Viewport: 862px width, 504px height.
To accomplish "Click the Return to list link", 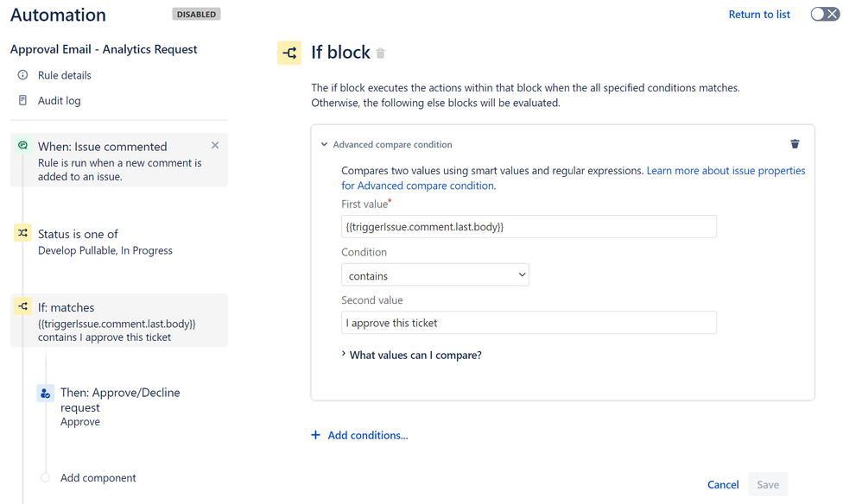I will pos(758,14).
